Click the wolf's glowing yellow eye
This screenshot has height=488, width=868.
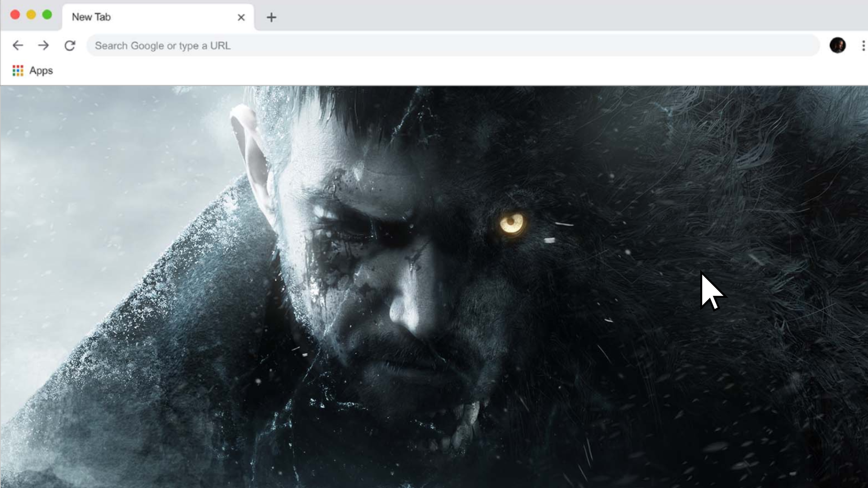511,223
